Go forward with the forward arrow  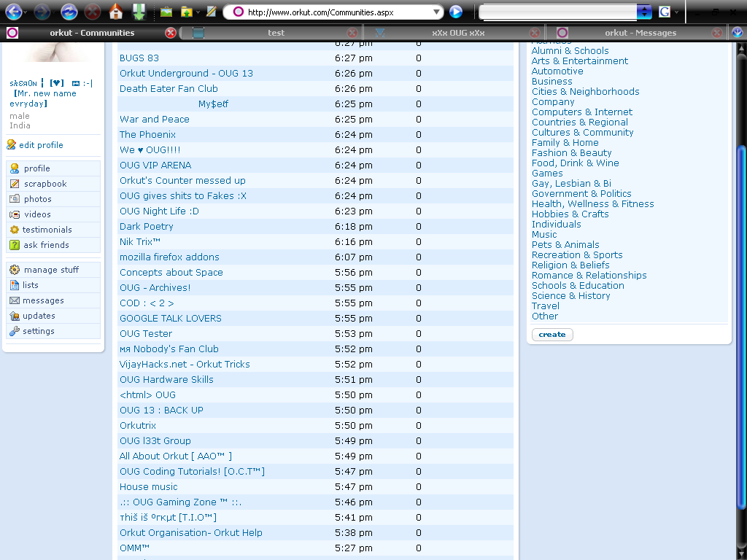tap(42, 12)
